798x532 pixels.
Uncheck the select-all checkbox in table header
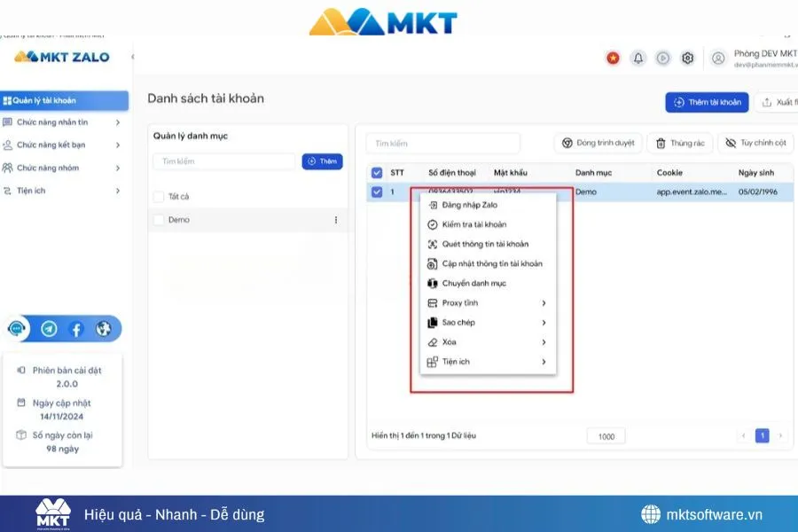coord(376,172)
